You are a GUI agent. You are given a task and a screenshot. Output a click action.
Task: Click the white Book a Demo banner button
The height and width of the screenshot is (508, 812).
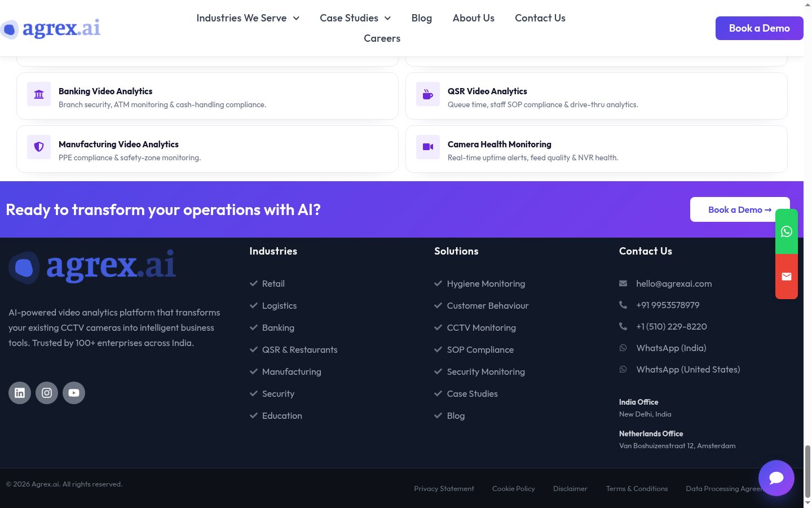pos(740,209)
